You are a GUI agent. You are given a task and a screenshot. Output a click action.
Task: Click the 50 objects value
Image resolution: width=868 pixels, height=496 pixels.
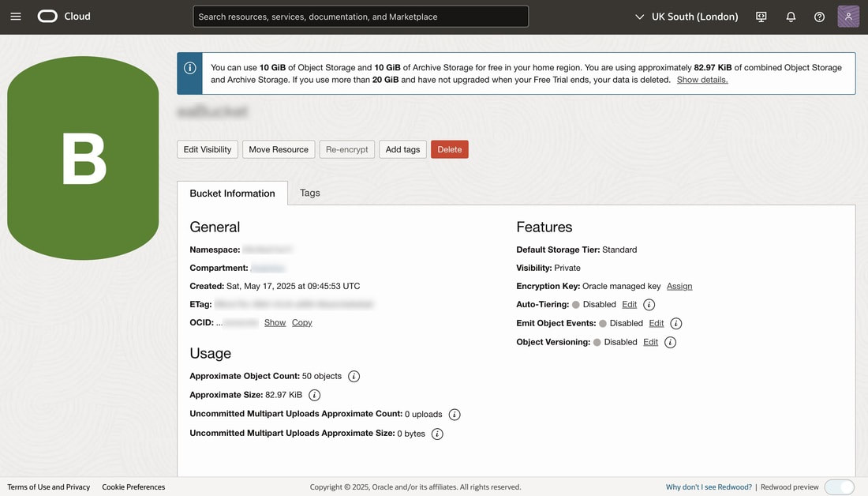coord(322,376)
